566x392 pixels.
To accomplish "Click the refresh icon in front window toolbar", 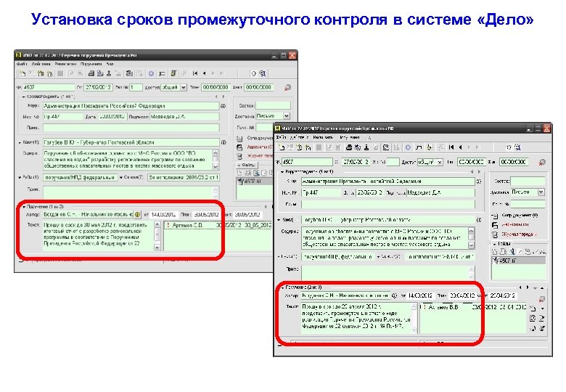I will tap(508, 147).
